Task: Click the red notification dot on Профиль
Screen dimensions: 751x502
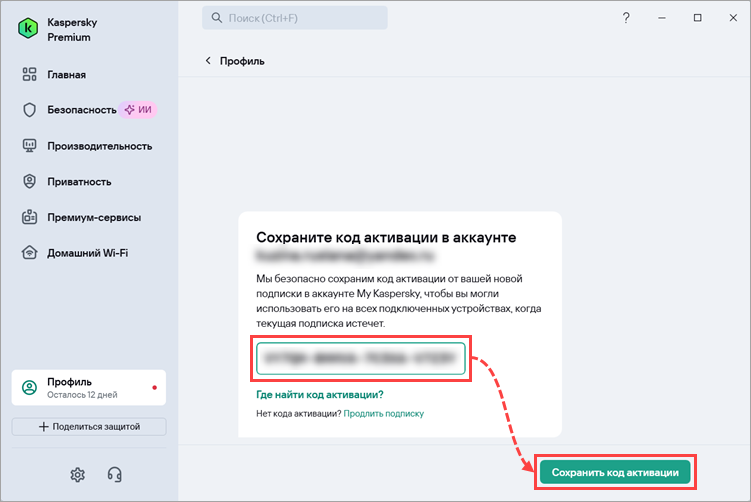Action: [x=154, y=388]
